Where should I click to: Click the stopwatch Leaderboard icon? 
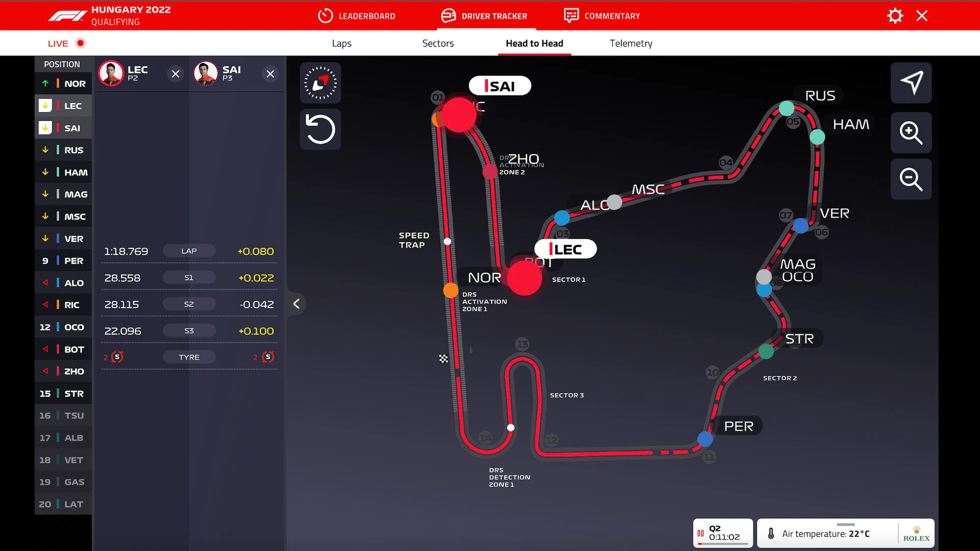pyautogui.click(x=325, y=15)
